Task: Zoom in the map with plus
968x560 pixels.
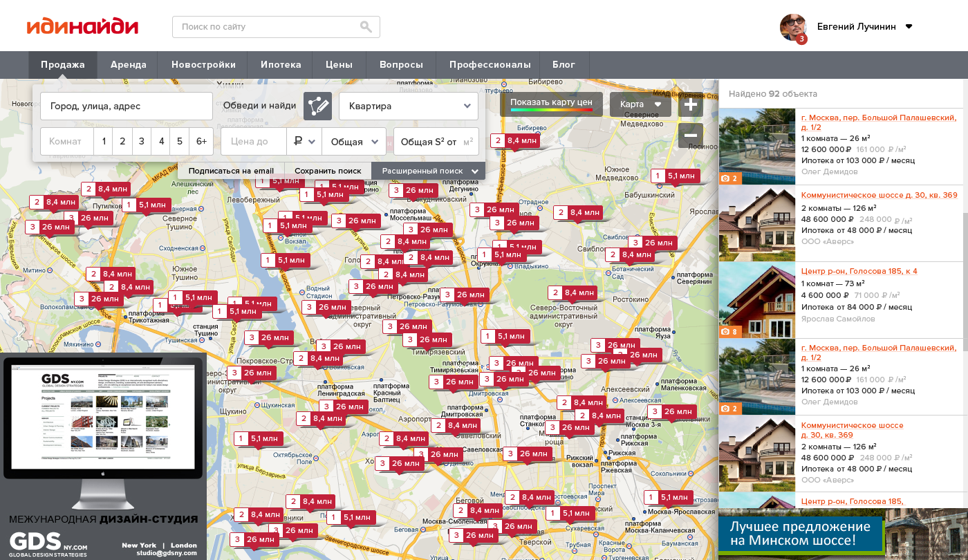Action: pyautogui.click(x=690, y=105)
